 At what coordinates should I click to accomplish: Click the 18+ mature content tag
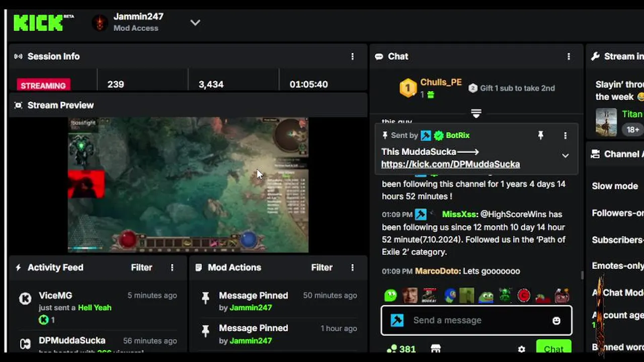coord(632,130)
